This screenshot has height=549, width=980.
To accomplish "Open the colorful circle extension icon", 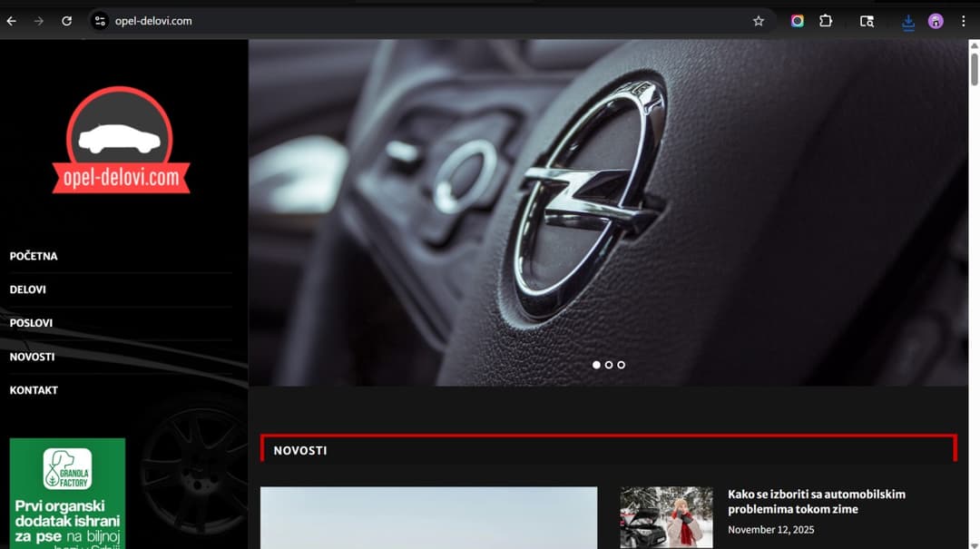I will (797, 21).
